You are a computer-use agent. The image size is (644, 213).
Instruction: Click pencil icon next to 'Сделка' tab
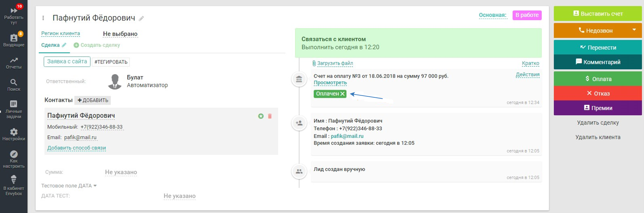click(x=64, y=45)
